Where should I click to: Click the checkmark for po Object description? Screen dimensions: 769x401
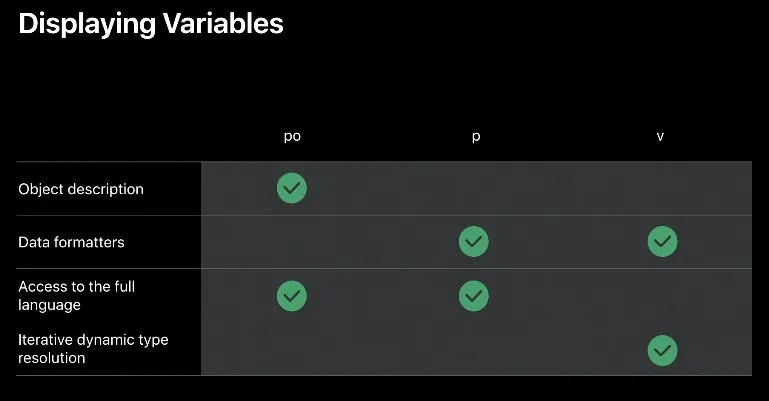click(292, 188)
